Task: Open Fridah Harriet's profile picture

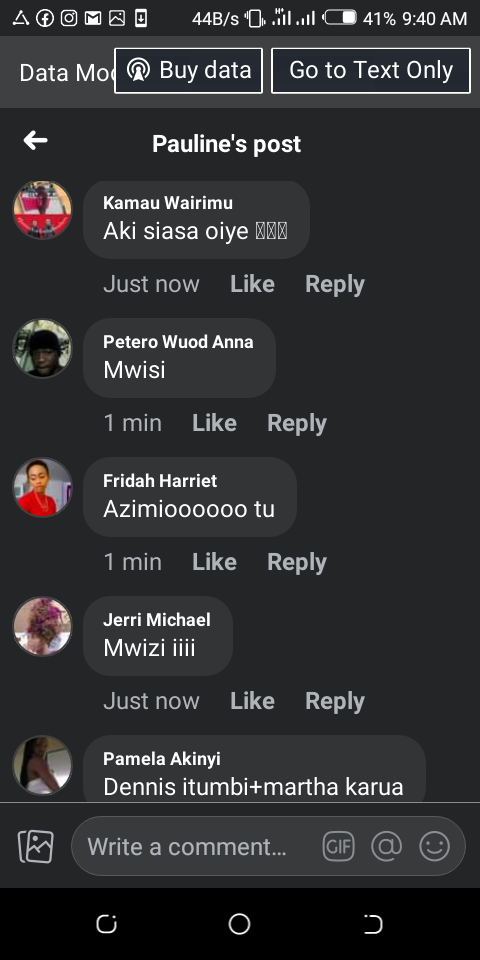Action: (42, 487)
